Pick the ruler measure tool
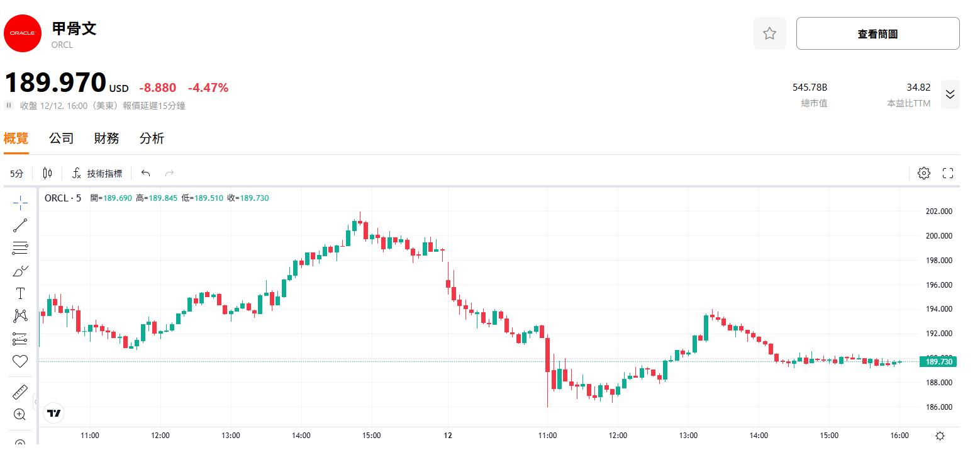The height and width of the screenshot is (457, 980). (20, 392)
